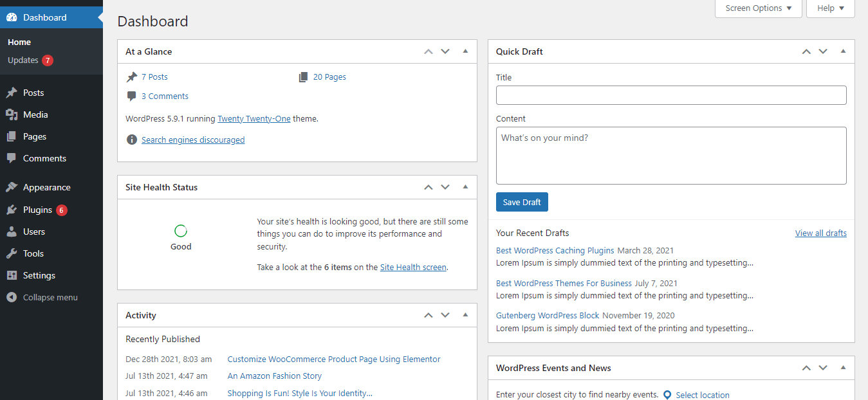Click the Appearance paintbrush icon

12,187
